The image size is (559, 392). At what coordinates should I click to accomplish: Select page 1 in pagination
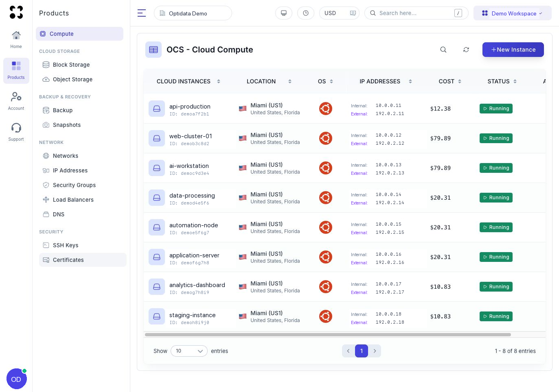tap(362, 351)
